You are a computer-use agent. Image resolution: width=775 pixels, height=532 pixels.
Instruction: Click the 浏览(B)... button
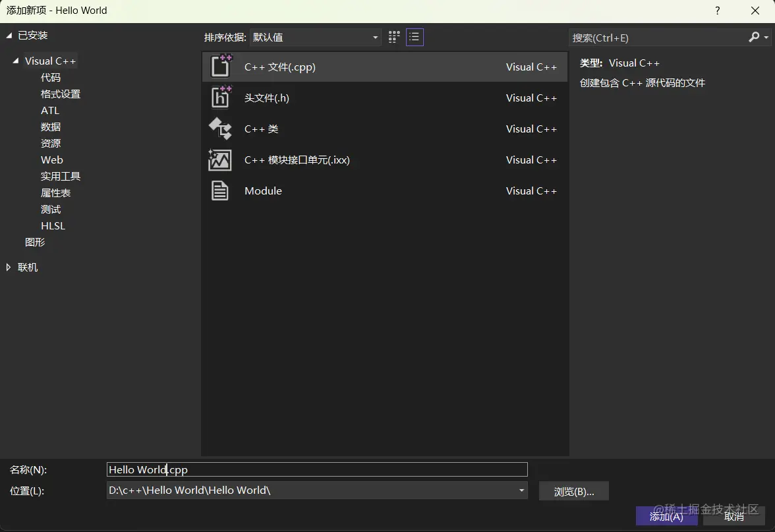574,492
